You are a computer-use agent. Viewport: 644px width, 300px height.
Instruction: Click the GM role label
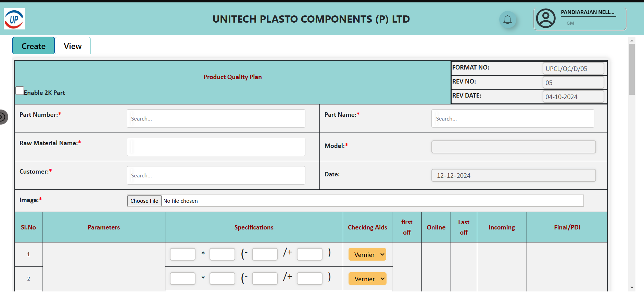click(570, 23)
